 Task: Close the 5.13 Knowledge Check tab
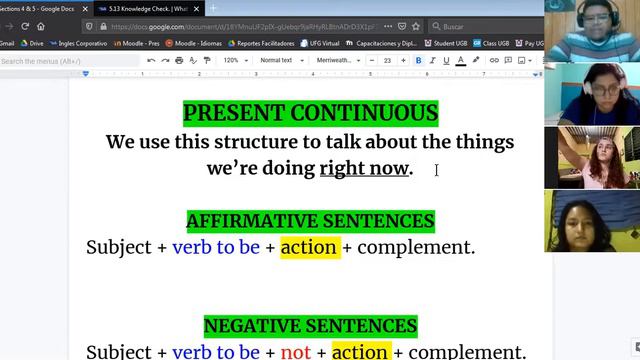click(196, 9)
